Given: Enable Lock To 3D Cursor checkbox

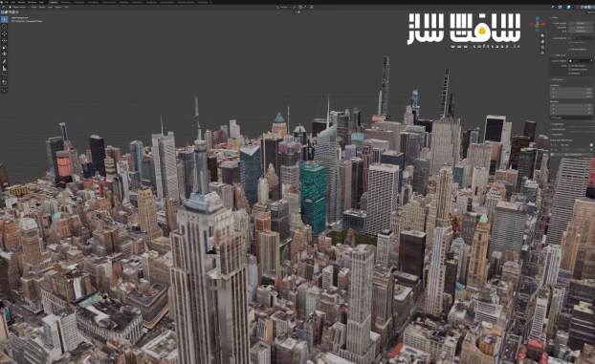Looking at the screenshot, I should (570, 66).
